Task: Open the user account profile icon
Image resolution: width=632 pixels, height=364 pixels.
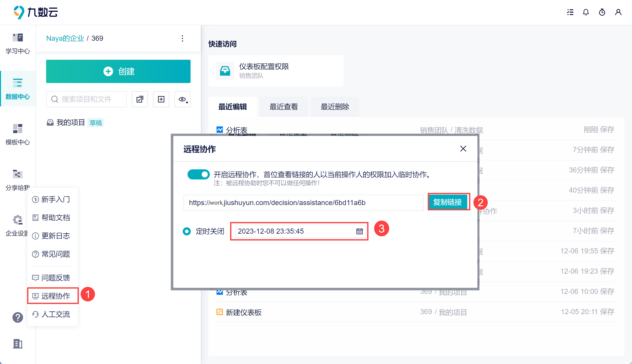Action: [618, 12]
